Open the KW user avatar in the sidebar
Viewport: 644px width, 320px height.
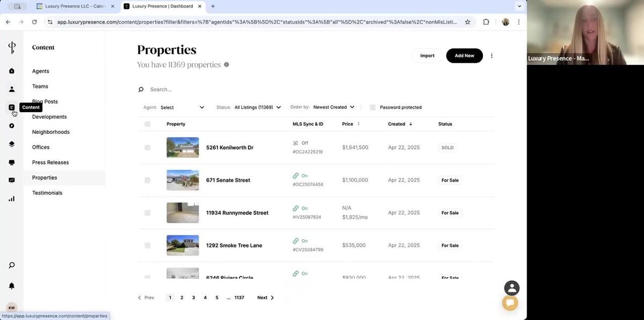point(12,308)
